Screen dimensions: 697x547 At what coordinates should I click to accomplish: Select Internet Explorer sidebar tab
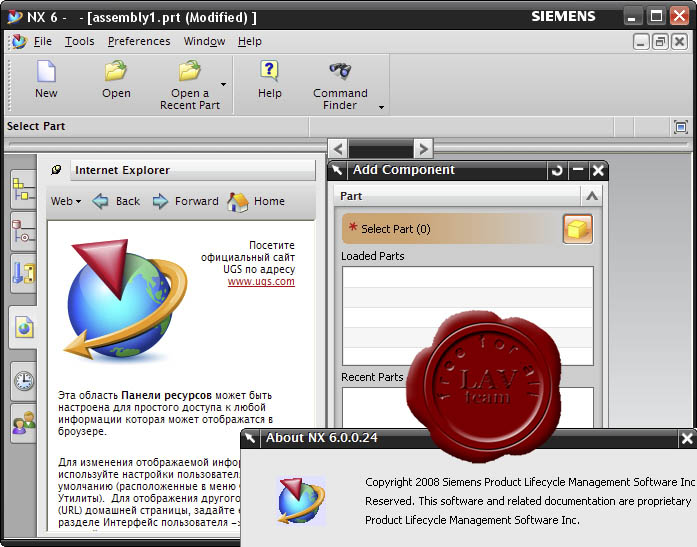pyautogui.click(x=24, y=327)
